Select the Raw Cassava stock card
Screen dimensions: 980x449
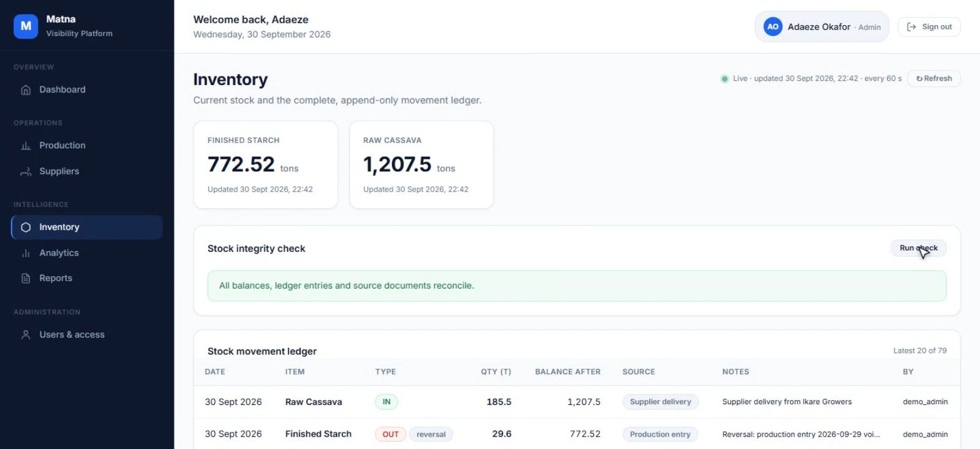(x=421, y=165)
